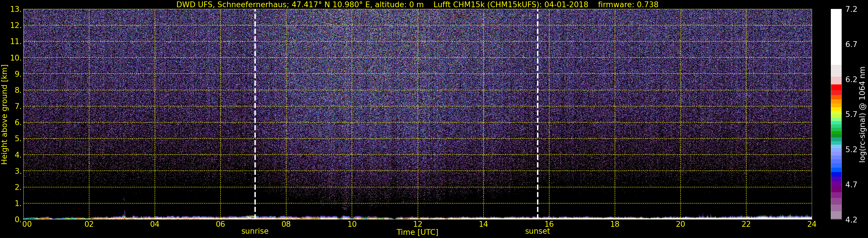Click the white top section of the colorbar
The image size is (868, 238).
click(x=836, y=37)
